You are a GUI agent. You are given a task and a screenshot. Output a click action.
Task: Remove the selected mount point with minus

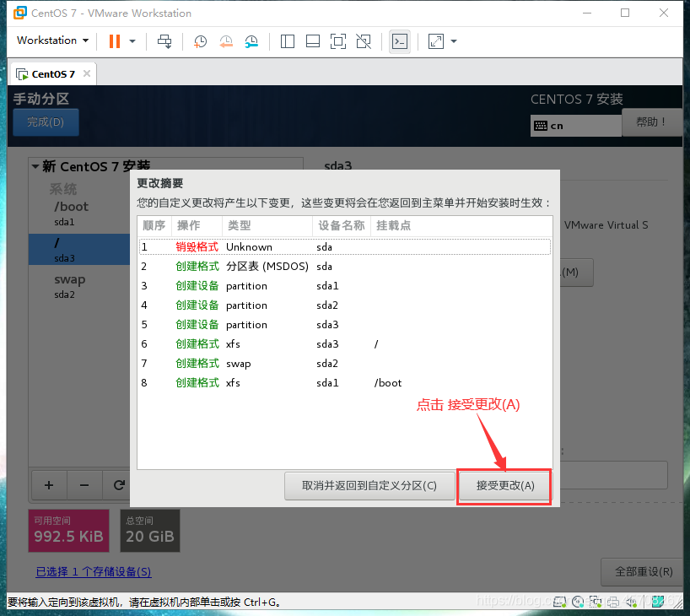click(x=84, y=485)
